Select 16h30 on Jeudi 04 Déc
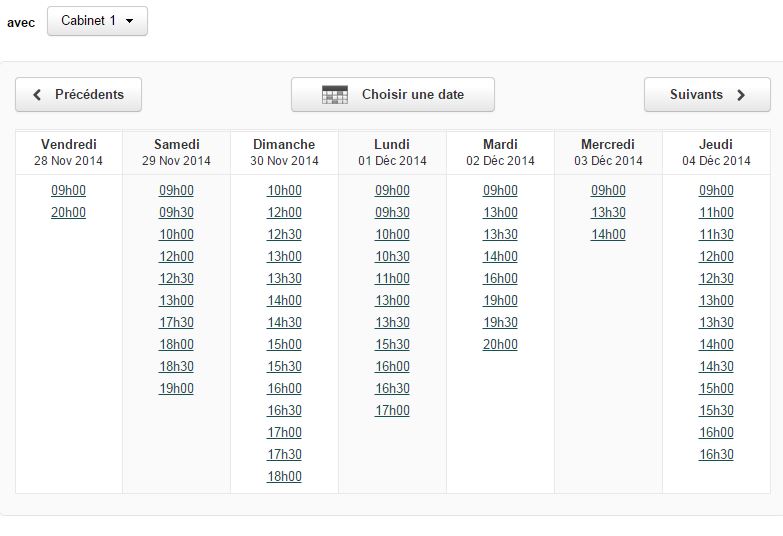 [x=716, y=454]
